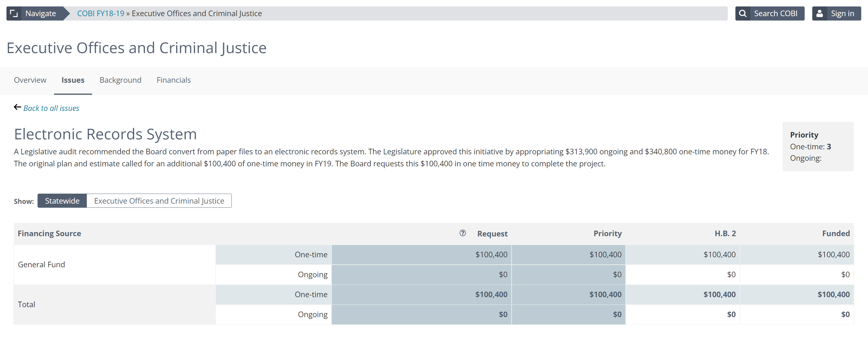Click the back arrow icon

(18, 107)
